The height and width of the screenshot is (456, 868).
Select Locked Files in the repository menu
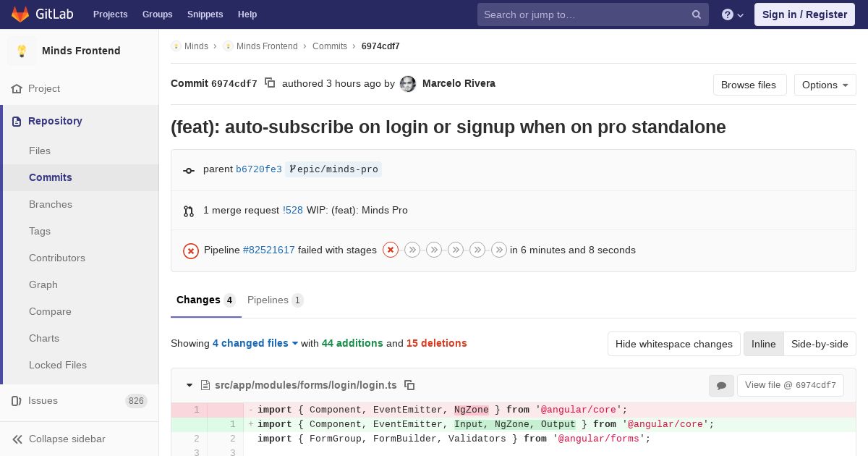[81, 365]
